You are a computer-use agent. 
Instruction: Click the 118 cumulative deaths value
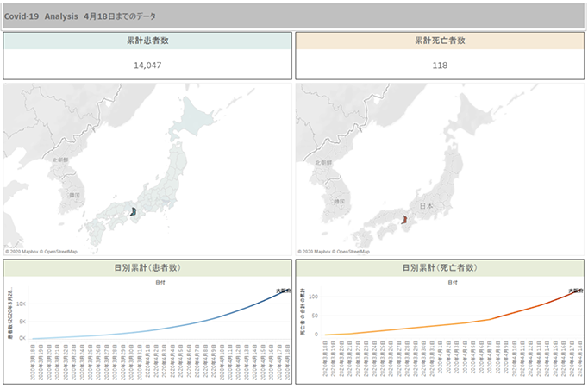(440, 65)
